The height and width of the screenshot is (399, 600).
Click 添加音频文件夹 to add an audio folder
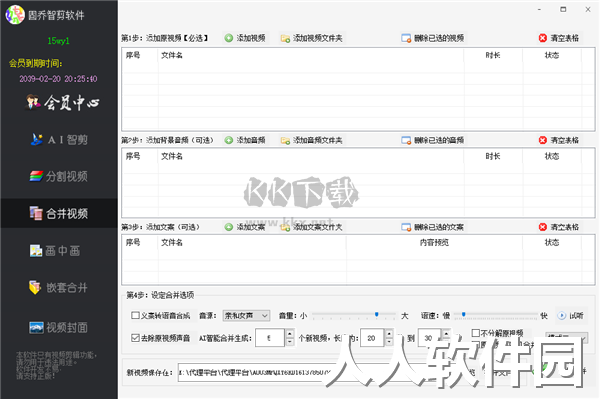(311, 140)
